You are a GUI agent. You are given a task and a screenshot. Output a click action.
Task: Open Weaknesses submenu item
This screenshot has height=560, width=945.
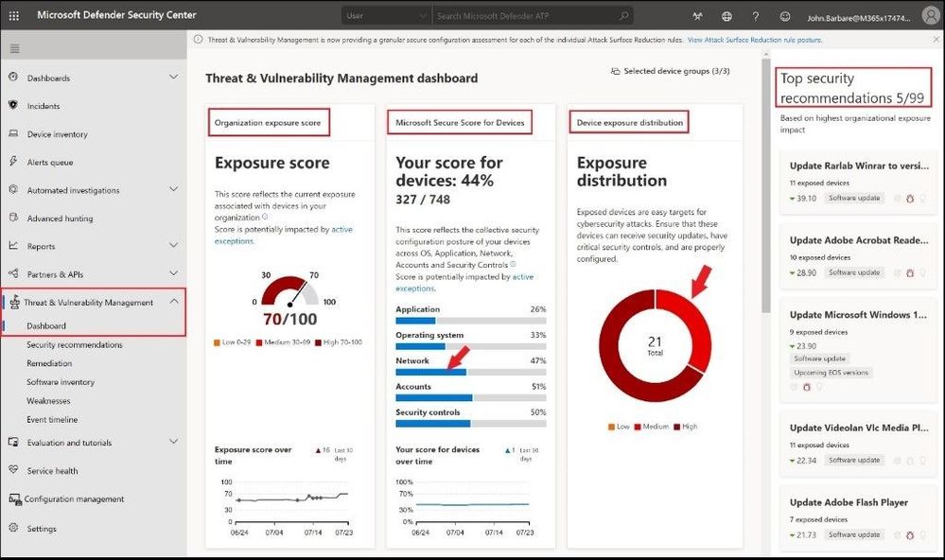click(x=48, y=401)
